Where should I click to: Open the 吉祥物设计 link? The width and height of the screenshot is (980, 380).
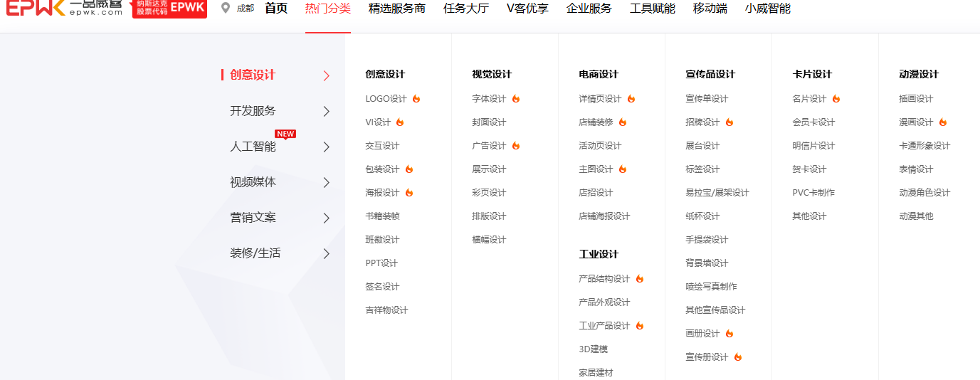386,310
